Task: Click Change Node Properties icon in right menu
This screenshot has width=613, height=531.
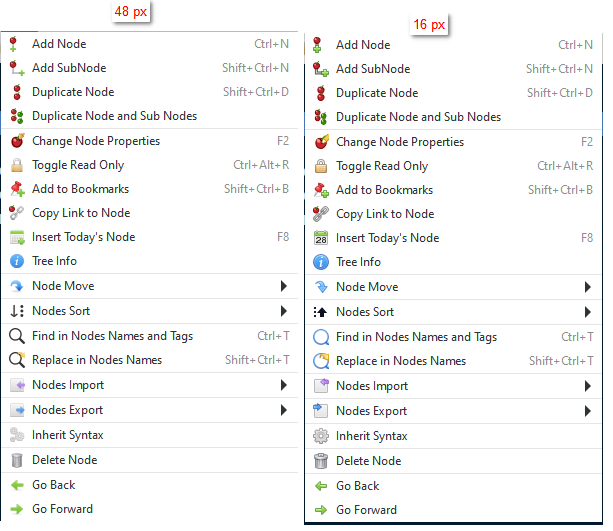Action: click(x=321, y=142)
